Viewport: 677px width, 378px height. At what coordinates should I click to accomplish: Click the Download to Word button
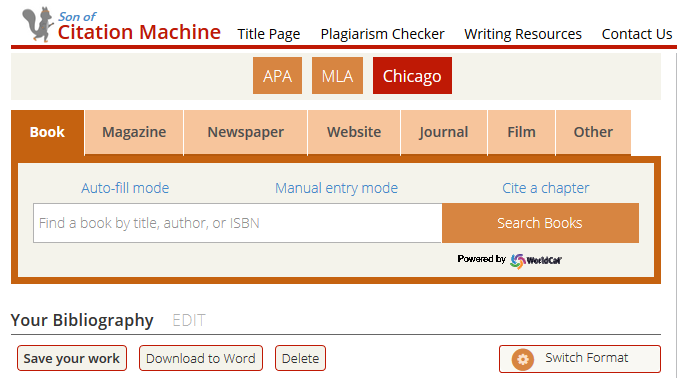click(x=201, y=358)
